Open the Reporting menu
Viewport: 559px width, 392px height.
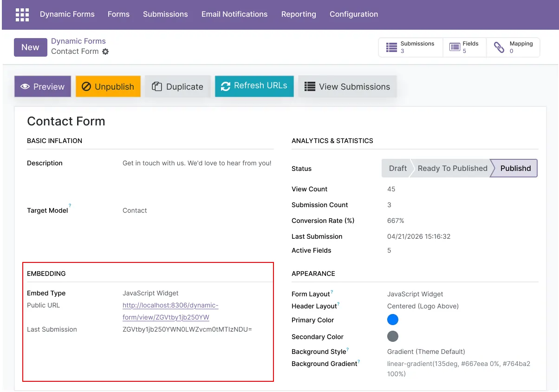click(299, 14)
